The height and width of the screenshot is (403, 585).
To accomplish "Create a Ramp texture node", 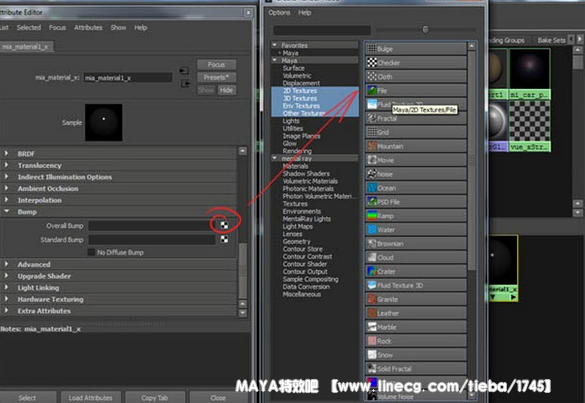I will pyautogui.click(x=416, y=216).
